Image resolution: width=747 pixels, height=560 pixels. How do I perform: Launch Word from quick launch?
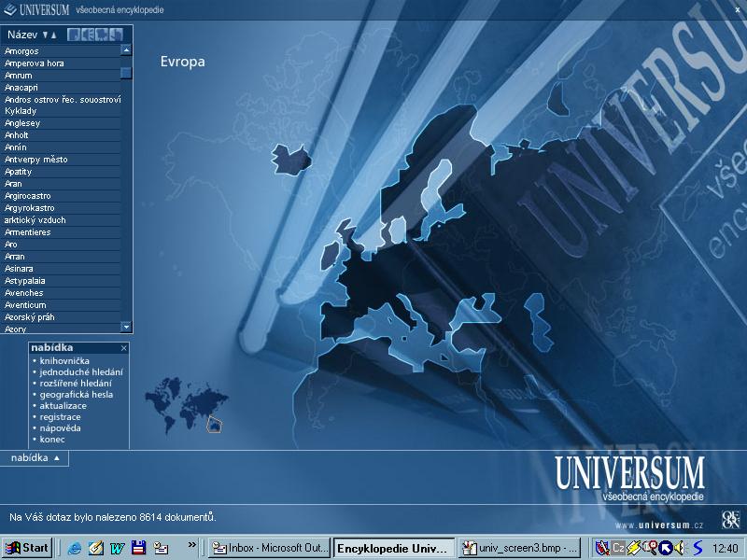point(117,548)
